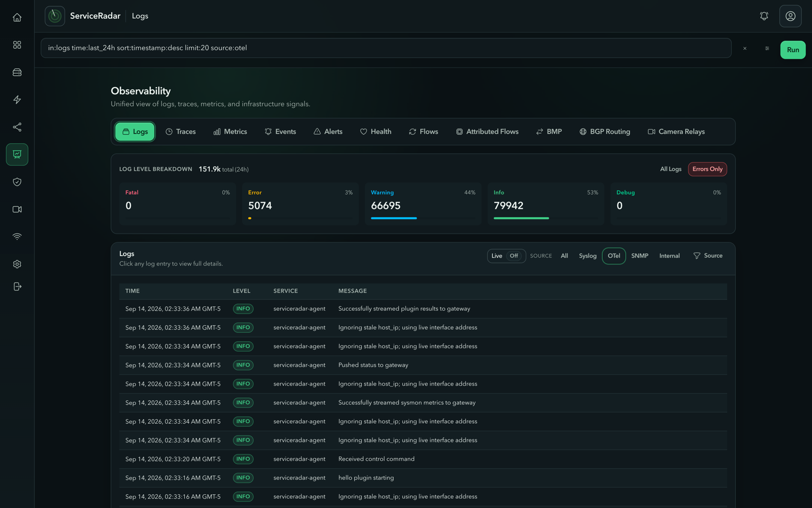Clear the query with the x icon
The image size is (812, 508).
click(745, 49)
